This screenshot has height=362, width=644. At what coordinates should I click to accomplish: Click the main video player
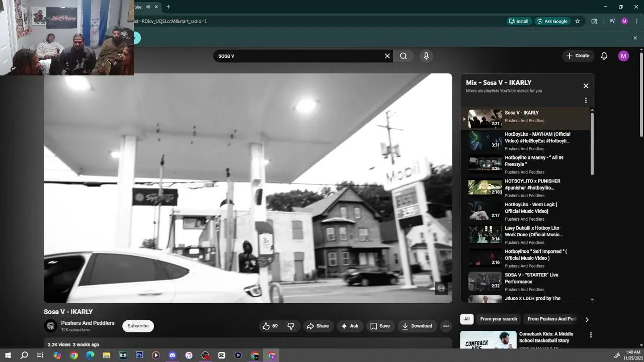coord(248,188)
